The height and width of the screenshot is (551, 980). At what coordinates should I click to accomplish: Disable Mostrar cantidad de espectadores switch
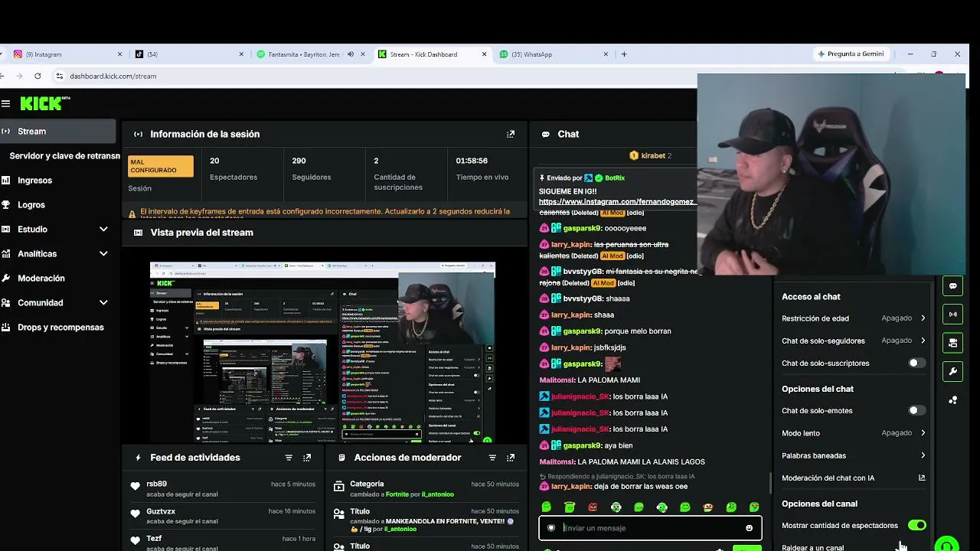point(916,525)
